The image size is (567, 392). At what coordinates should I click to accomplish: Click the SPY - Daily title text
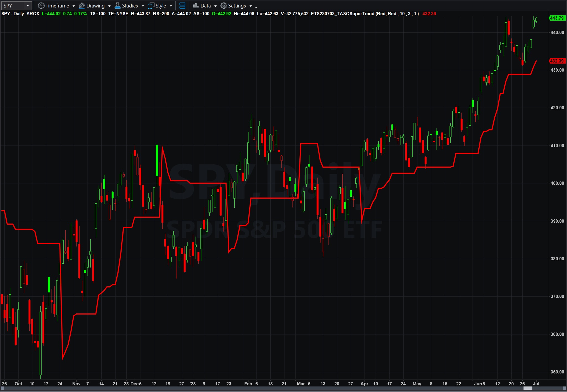coord(13,14)
